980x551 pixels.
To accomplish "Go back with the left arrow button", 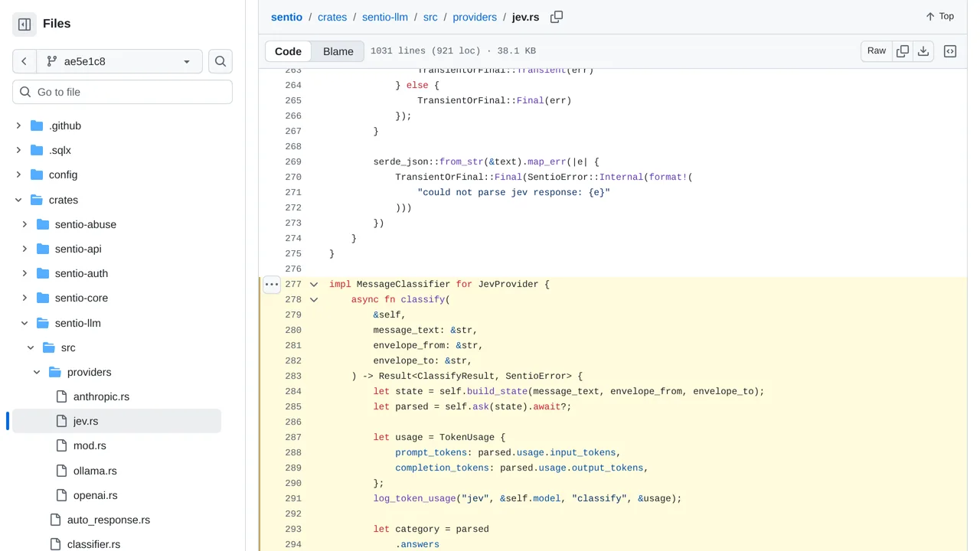I will pyautogui.click(x=24, y=61).
